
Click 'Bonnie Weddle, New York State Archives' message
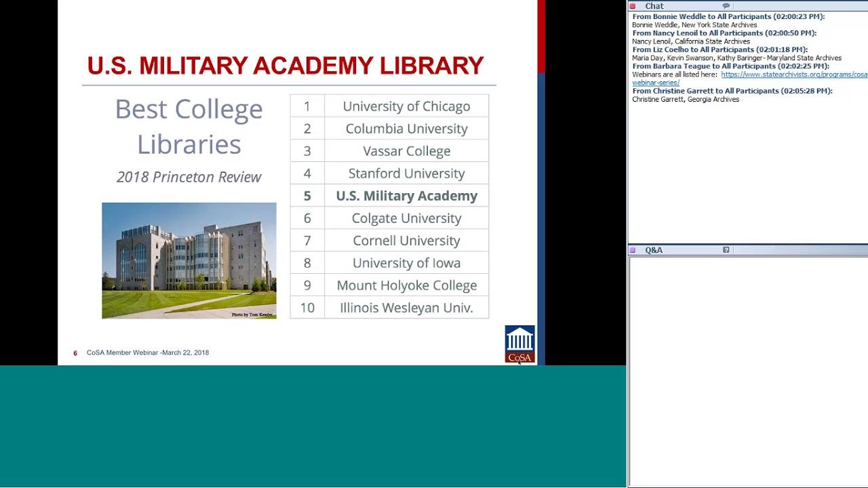coord(694,25)
